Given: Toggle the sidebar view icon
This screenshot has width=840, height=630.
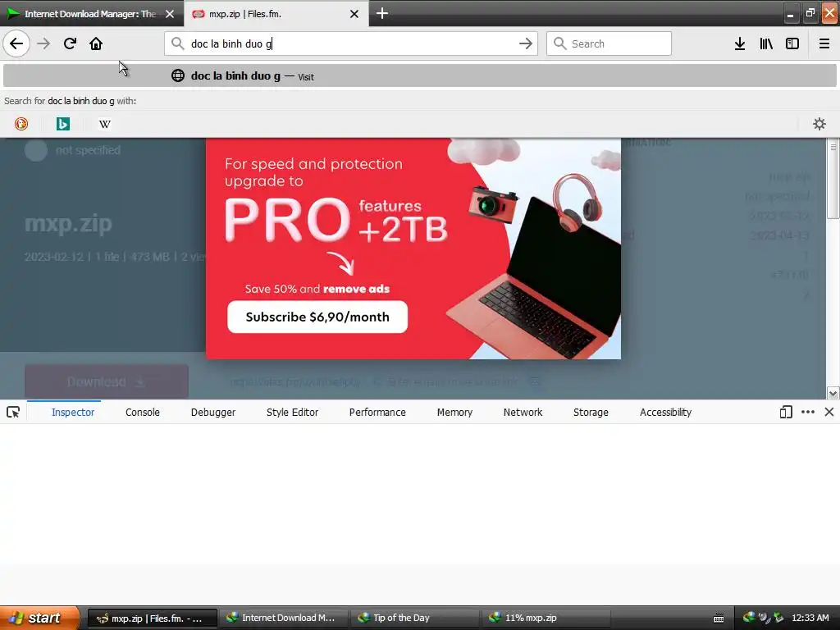Looking at the screenshot, I should (x=792, y=43).
